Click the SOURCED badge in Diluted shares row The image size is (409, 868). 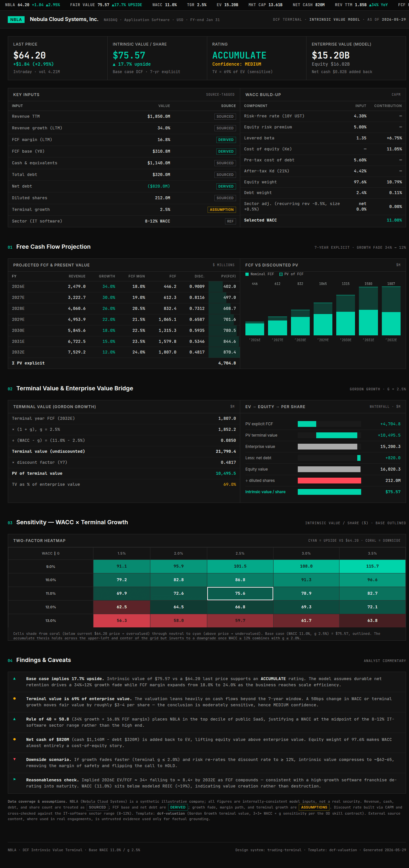(225, 198)
